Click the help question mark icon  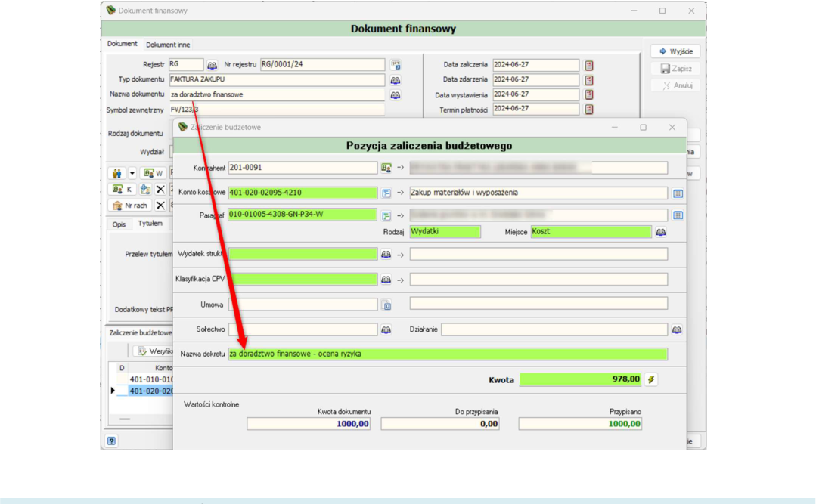(111, 441)
